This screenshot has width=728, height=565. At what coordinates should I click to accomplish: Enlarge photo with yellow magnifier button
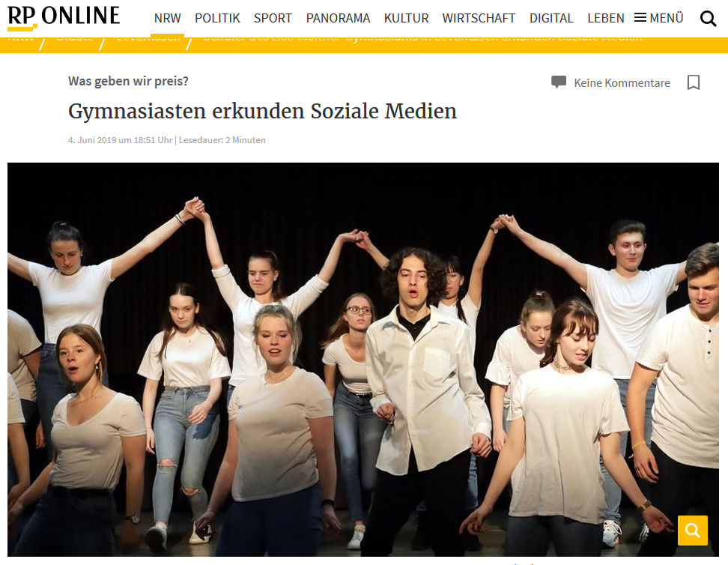tap(692, 530)
